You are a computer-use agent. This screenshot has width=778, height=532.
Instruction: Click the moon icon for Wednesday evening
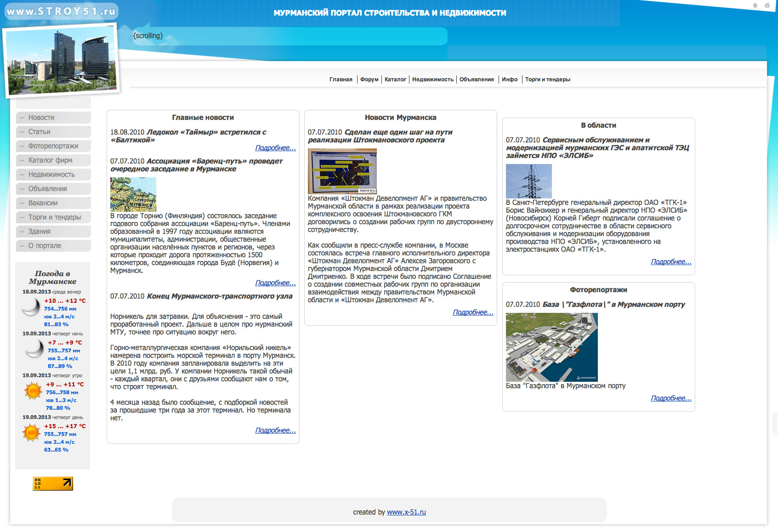click(x=31, y=307)
